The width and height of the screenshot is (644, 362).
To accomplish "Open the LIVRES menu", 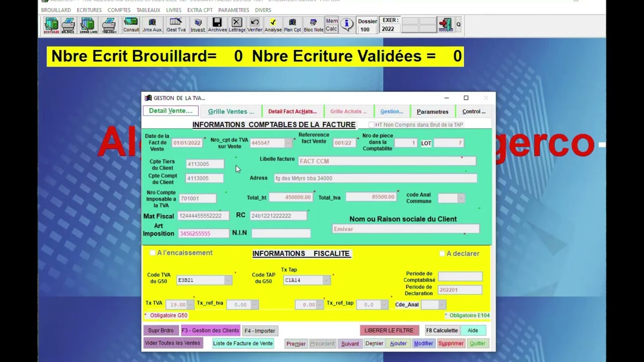I will 174,10.
